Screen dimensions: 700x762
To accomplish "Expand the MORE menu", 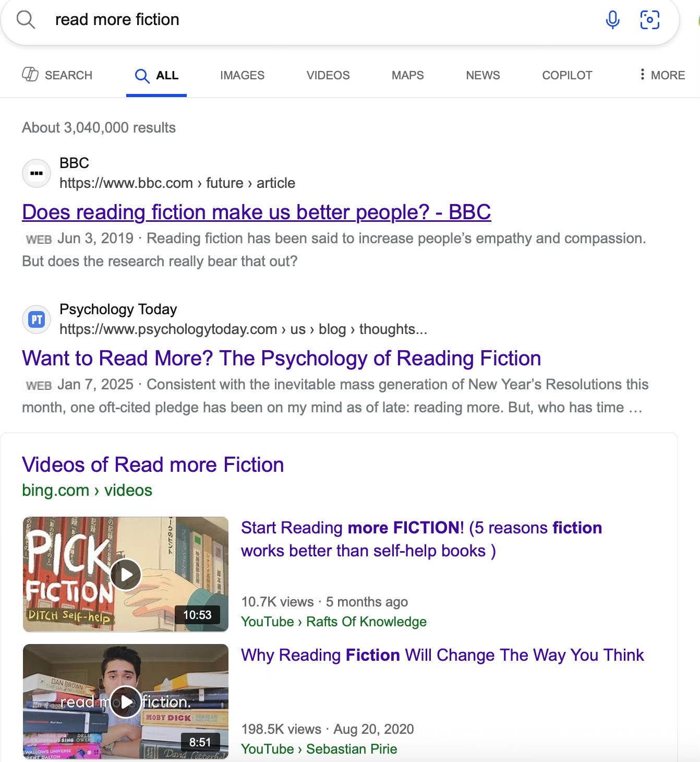I will click(x=662, y=75).
